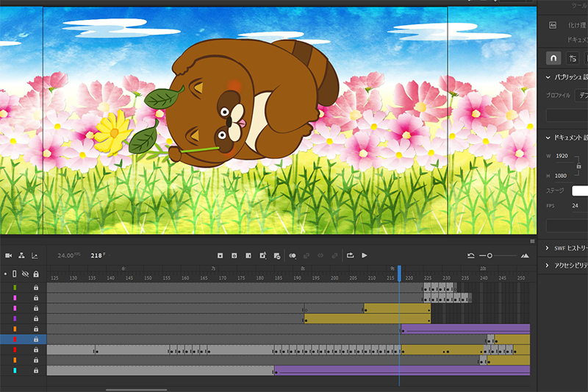This screenshot has width=588, height=392.
Task: Toggle lock on the cyan bottom layer
Action: click(35, 371)
